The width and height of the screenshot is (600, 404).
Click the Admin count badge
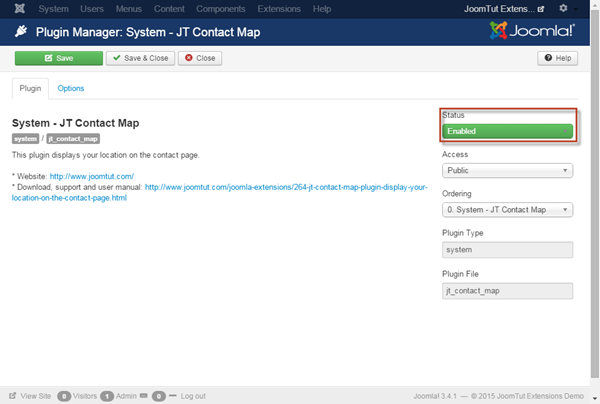(x=107, y=396)
